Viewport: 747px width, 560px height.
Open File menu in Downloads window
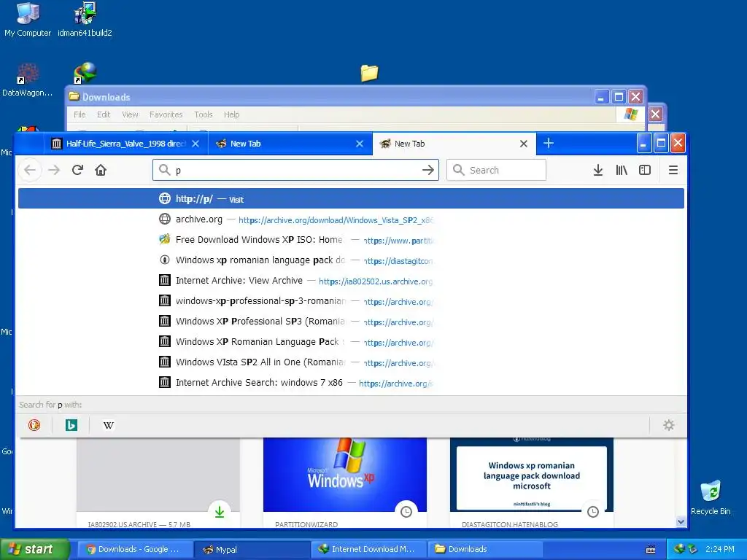(x=80, y=114)
